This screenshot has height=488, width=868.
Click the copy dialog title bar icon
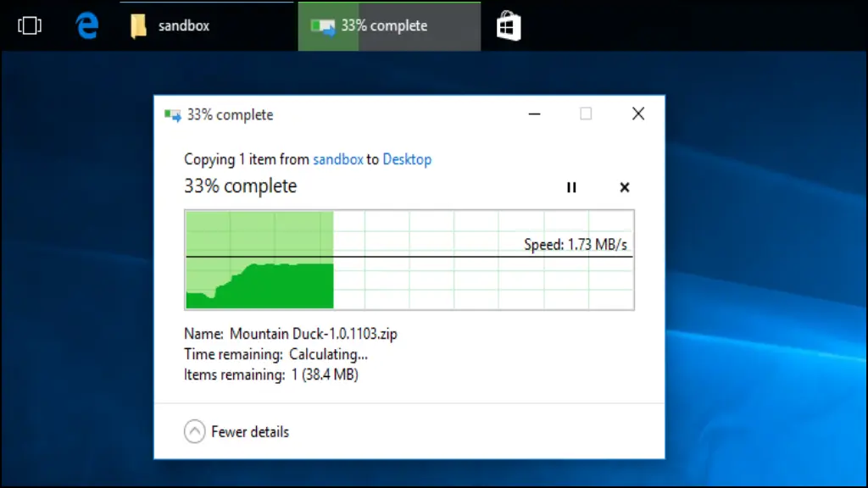[173, 115]
